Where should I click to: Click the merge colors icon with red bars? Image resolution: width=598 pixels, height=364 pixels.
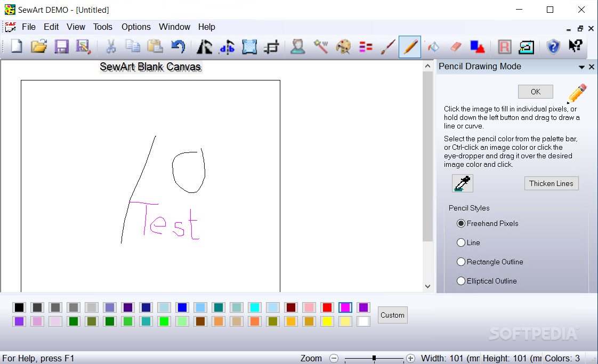[x=366, y=46]
